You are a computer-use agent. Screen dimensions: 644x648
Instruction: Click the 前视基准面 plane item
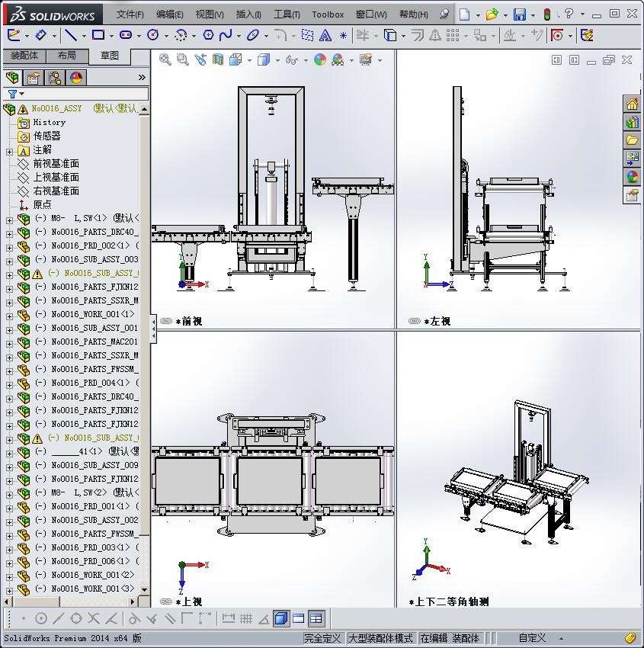pyautogui.click(x=56, y=164)
